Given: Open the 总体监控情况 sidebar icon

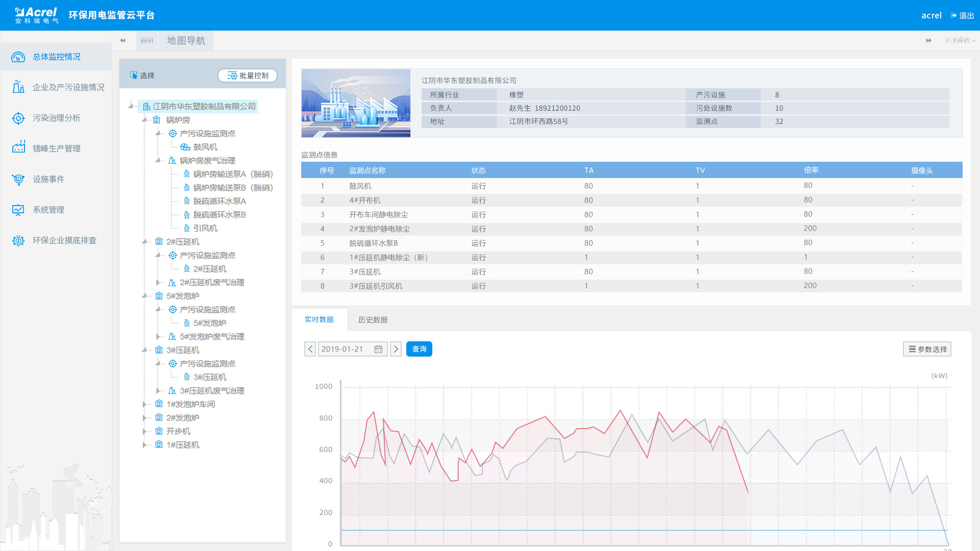Looking at the screenshot, I should (x=18, y=57).
